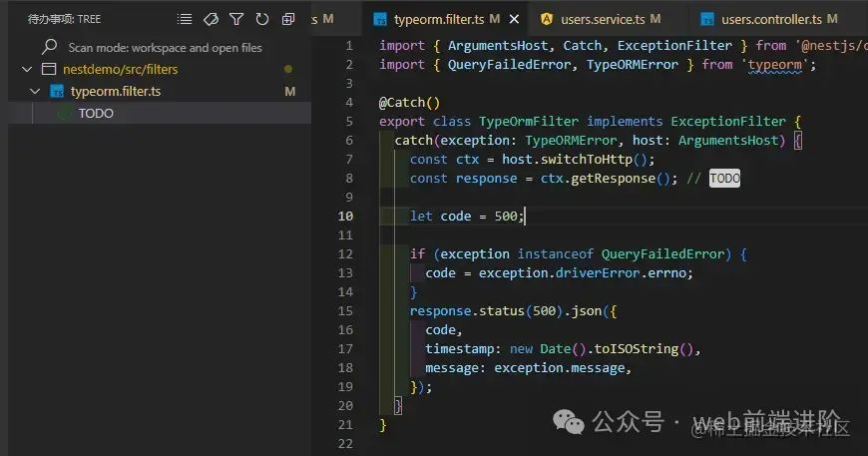The image size is (868, 456).
Task: Click line number 22 in the gutter
Action: 345,444
